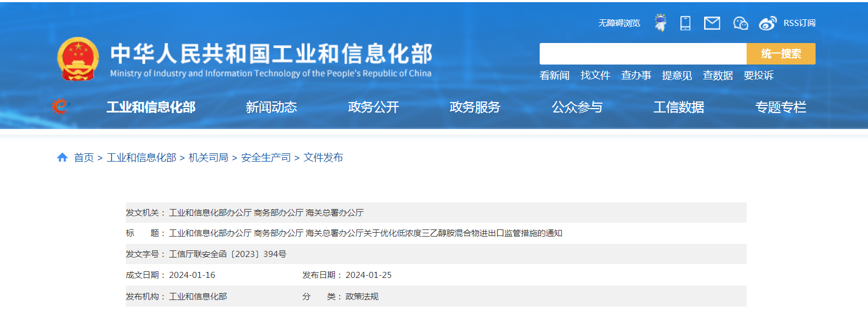Select 查数据 quick link
This screenshot has height=316, width=868.
[718, 76]
